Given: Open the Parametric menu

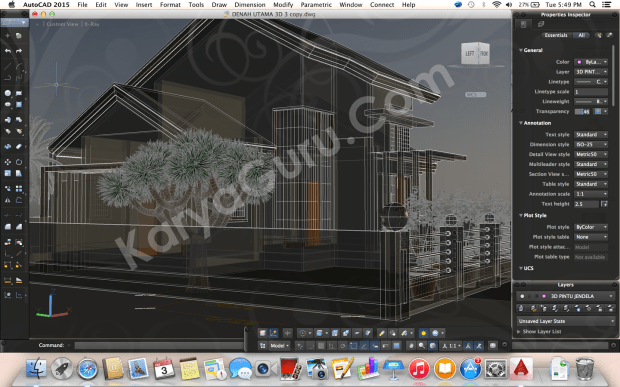Looking at the screenshot, I should pyautogui.click(x=316, y=5).
